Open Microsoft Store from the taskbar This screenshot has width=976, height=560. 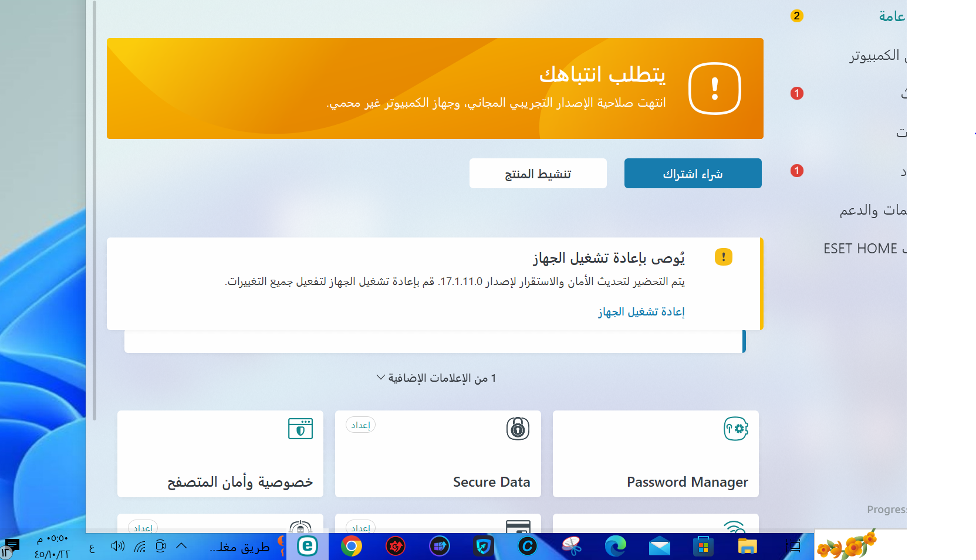point(703,547)
